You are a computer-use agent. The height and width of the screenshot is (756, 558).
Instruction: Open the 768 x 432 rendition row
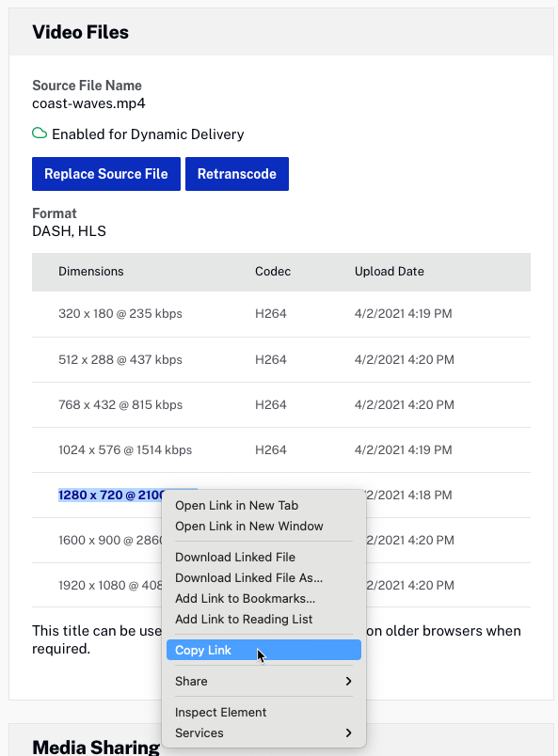(x=281, y=405)
